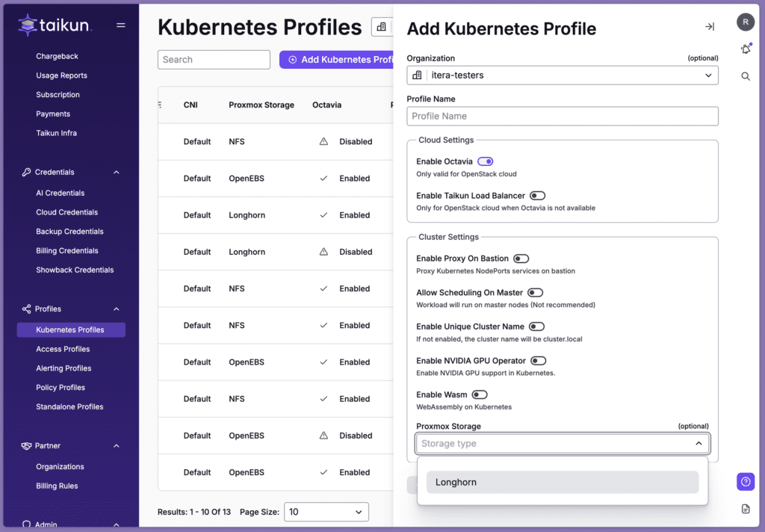Open Access Profiles in the sidebar
The image size is (765, 532).
point(63,349)
